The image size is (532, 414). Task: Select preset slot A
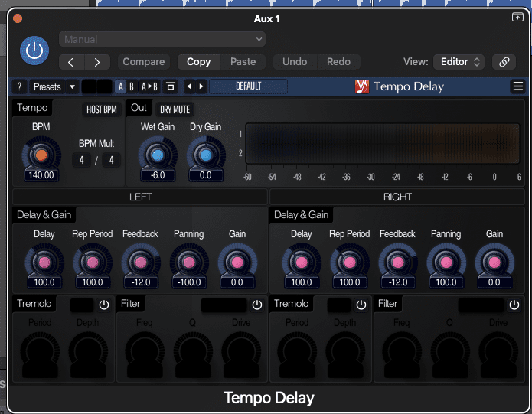(120, 86)
